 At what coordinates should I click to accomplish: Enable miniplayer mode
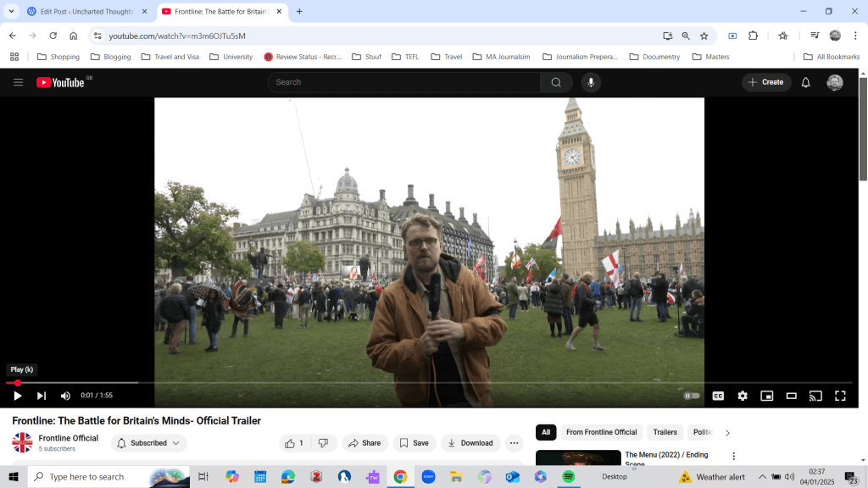tap(767, 396)
